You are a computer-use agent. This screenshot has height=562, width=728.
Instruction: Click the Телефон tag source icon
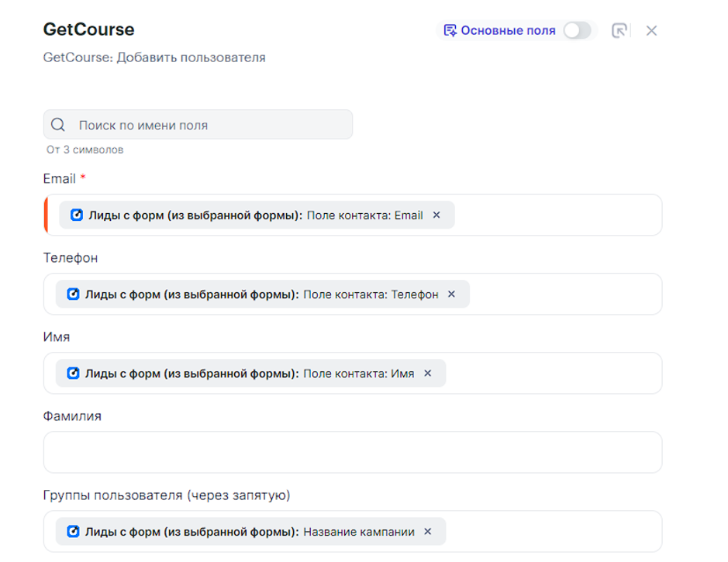tap(74, 295)
